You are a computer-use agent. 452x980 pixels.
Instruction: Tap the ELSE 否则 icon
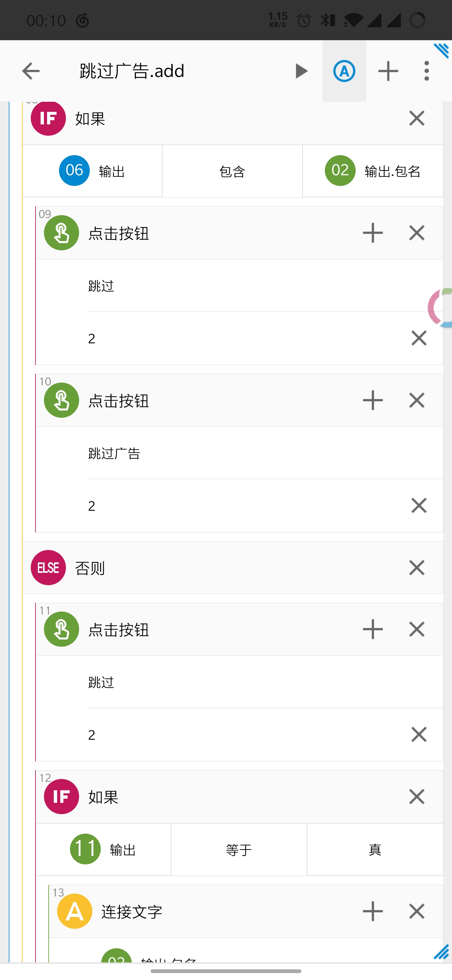point(48,568)
